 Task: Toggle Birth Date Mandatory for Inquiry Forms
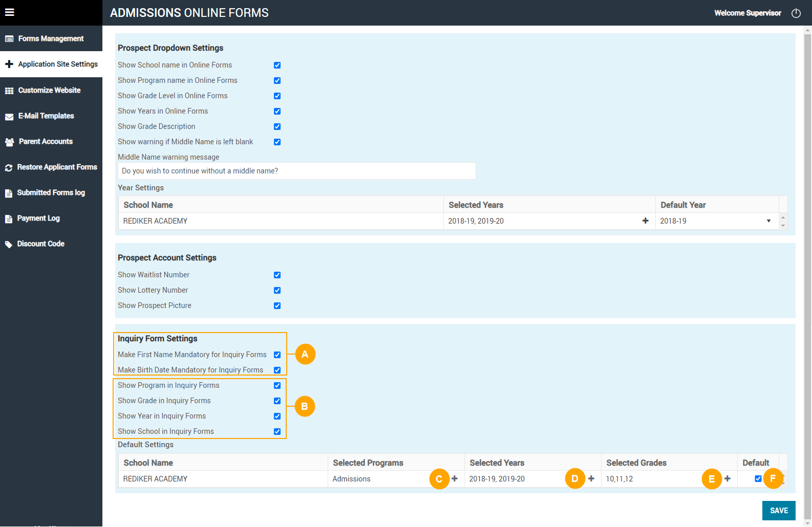(x=277, y=370)
